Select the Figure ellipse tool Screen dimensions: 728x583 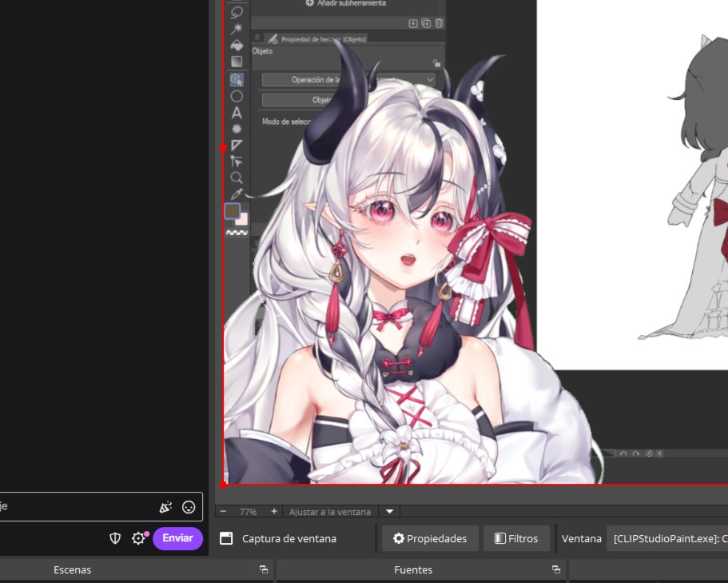click(237, 96)
